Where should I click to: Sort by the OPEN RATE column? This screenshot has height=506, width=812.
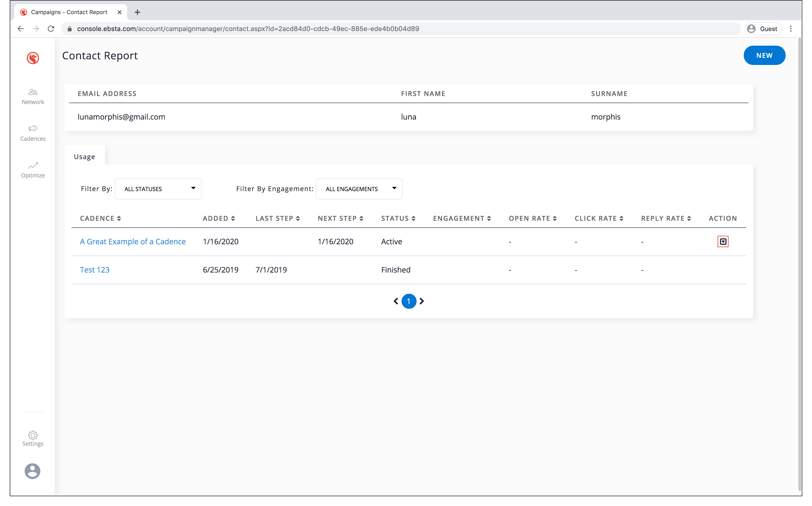533,218
